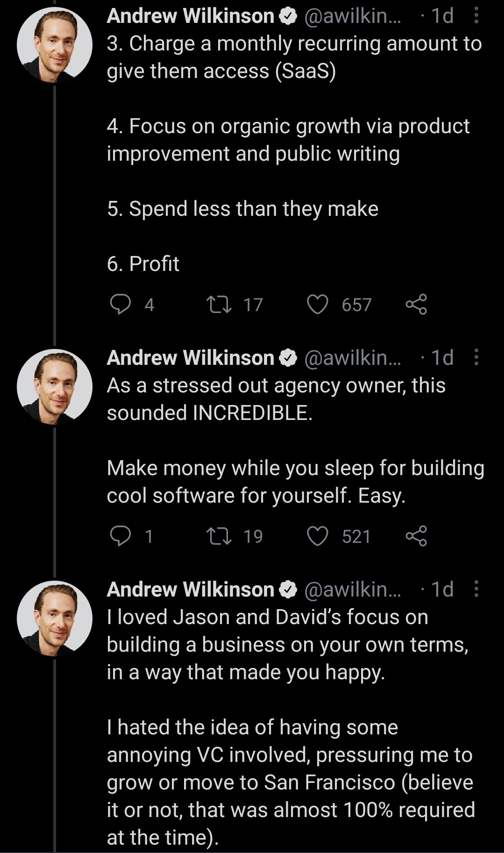Click the @awilkin handle on the agency owner tweet

pos(352,358)
